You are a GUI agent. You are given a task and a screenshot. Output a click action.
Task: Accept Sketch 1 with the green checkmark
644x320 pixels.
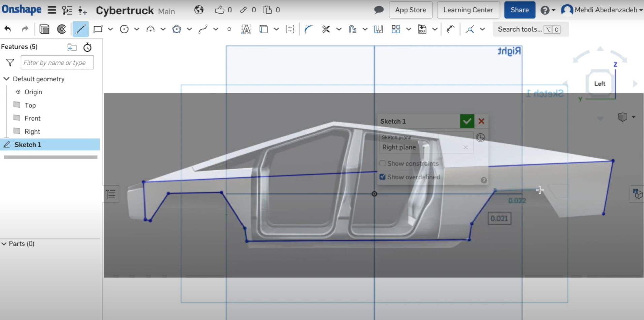[x=467, y=121]
